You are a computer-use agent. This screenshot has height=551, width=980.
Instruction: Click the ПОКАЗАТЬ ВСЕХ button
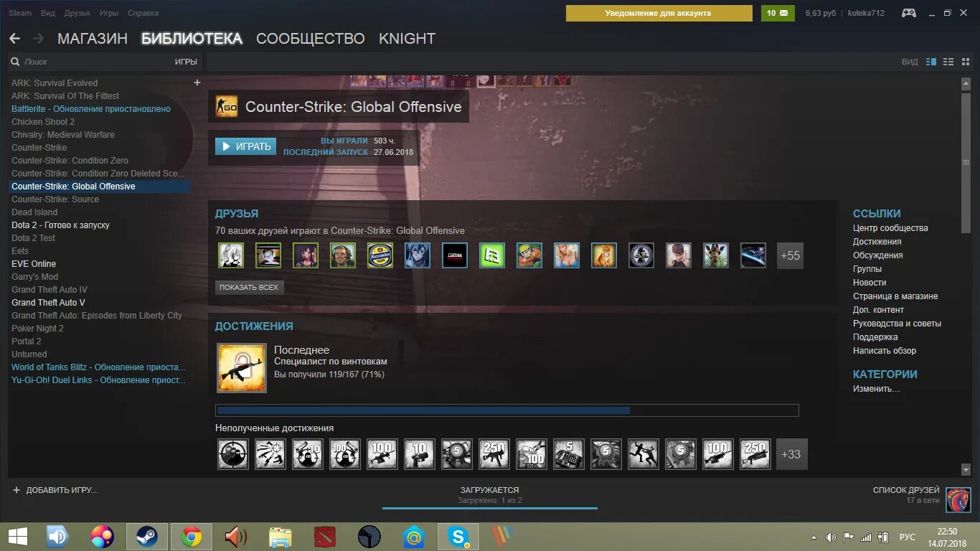pos(249,287)
